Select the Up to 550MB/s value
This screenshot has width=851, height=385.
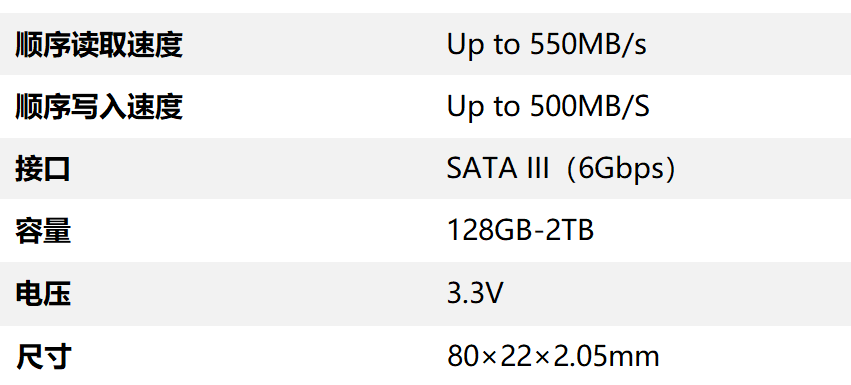click(547, 45)
